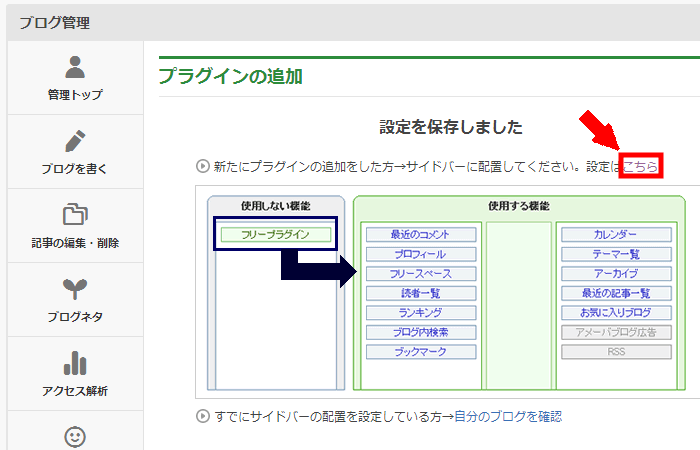Click the 管理トップ person icon
The height and width of the screenshot is (450, 700).
[75, 67]
